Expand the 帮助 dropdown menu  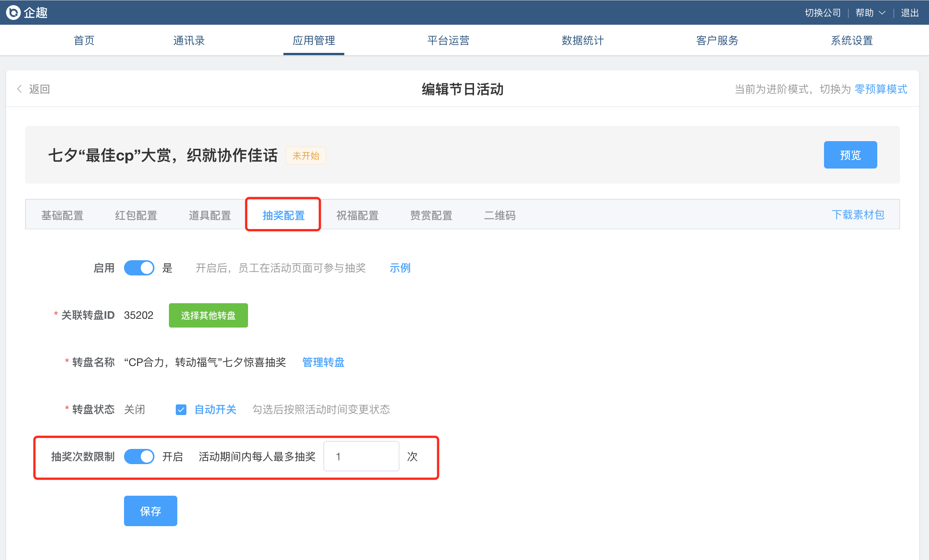click(x=870, y=13)
